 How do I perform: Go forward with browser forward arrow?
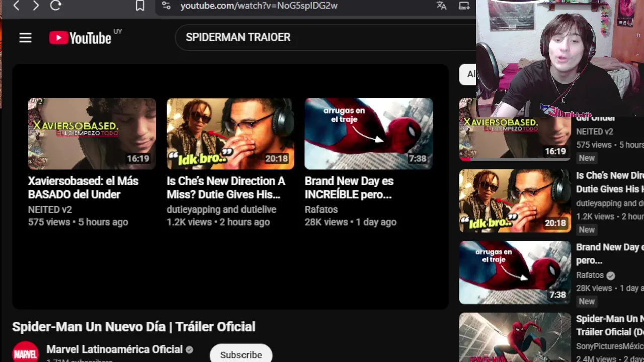[36, 6]
